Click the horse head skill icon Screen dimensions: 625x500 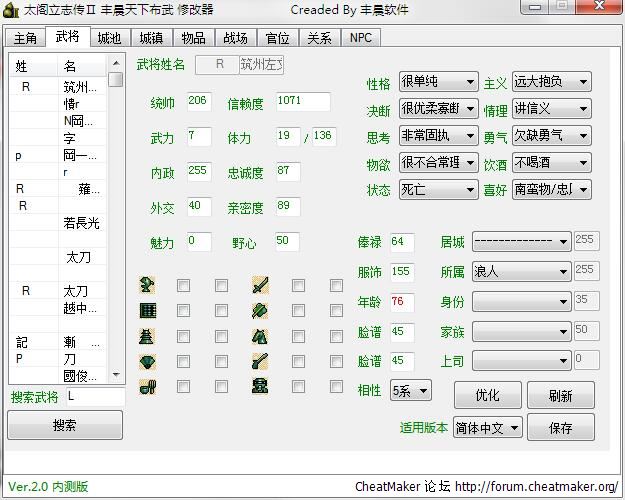tap(261, 336)
